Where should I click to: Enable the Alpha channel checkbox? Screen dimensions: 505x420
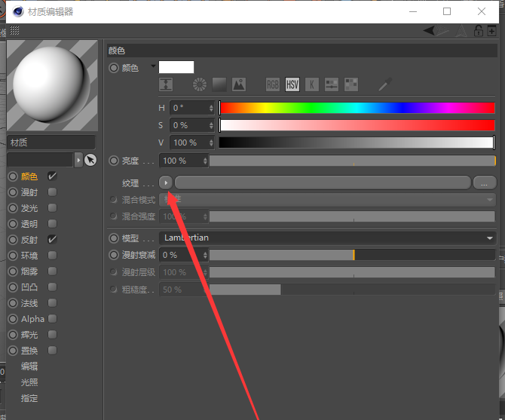(x=52, y=318)
